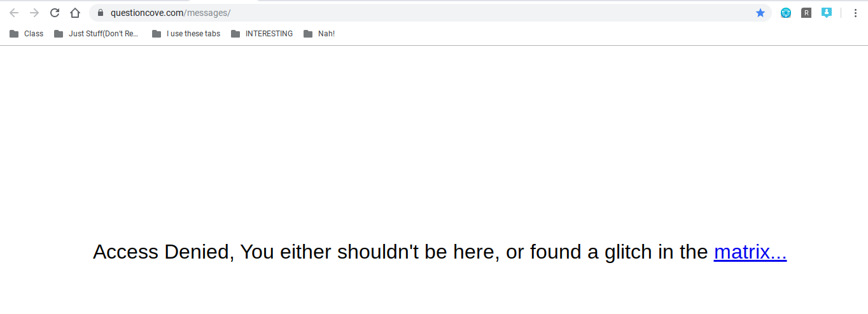Toggle the blue bookmark star
The height and width of the screenshot is (314, 868).
point(760,13)
